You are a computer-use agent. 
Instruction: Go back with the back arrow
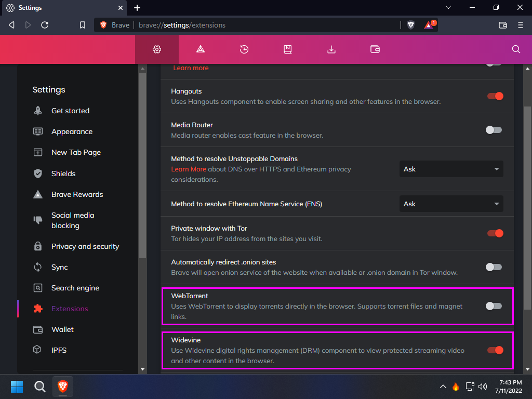(11, 25)
